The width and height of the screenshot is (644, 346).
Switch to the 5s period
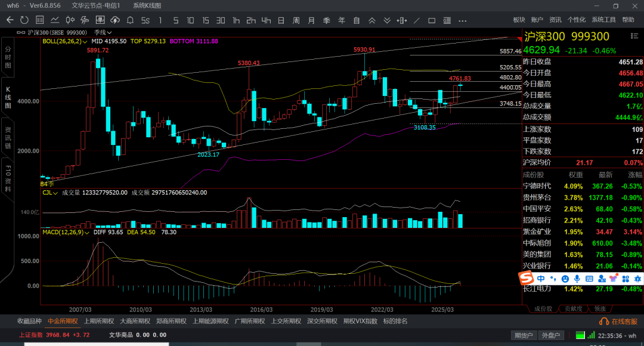145,20
